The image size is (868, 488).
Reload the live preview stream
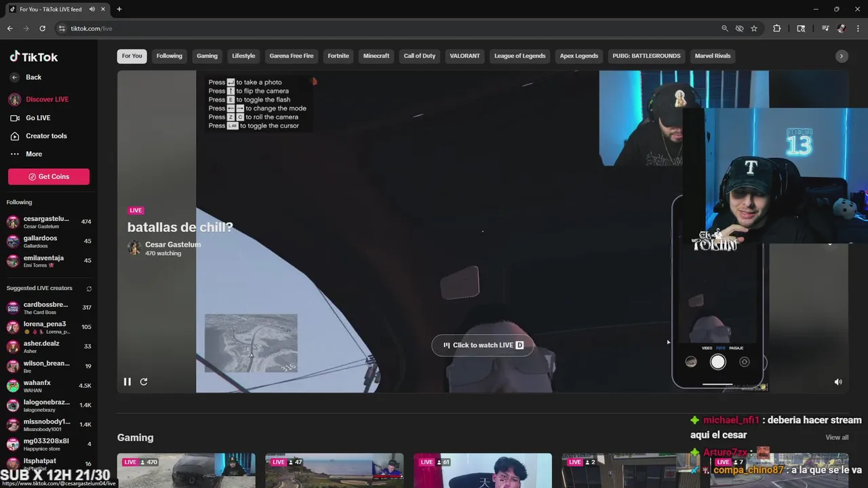coord(144,382)
